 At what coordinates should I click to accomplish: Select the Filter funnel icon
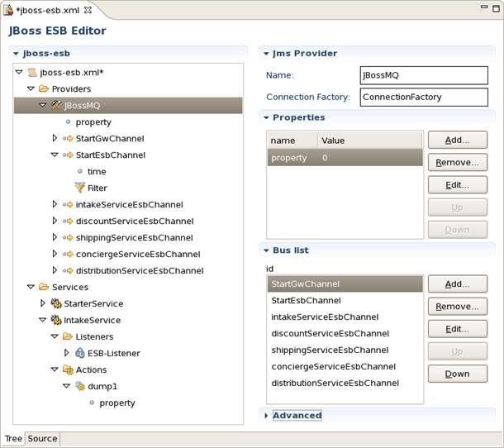click(x=79, y=188)
